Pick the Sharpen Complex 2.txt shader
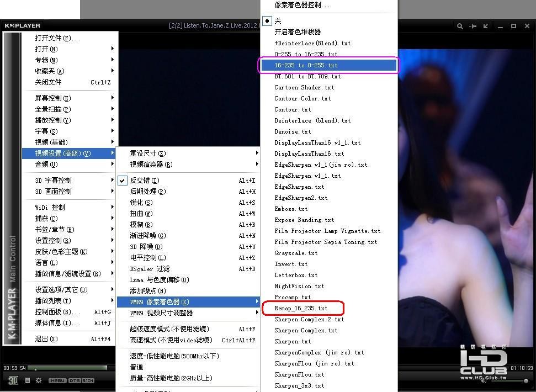This screenshot has width=536, height=392. (328, 319)
